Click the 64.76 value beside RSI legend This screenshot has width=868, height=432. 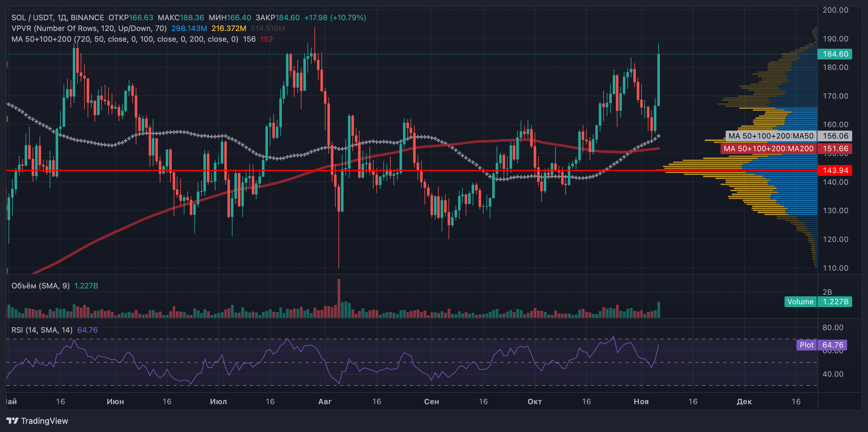(88, 330)
